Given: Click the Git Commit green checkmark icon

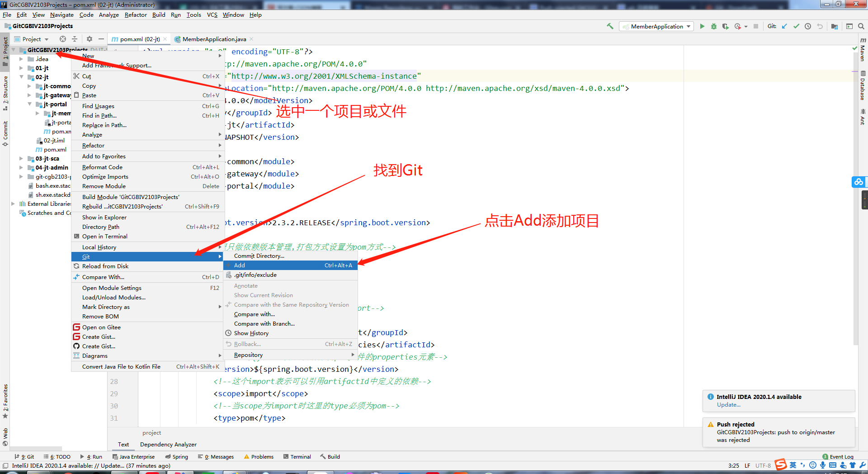Looking at the screenshot, I should click(x=796, y=26).
